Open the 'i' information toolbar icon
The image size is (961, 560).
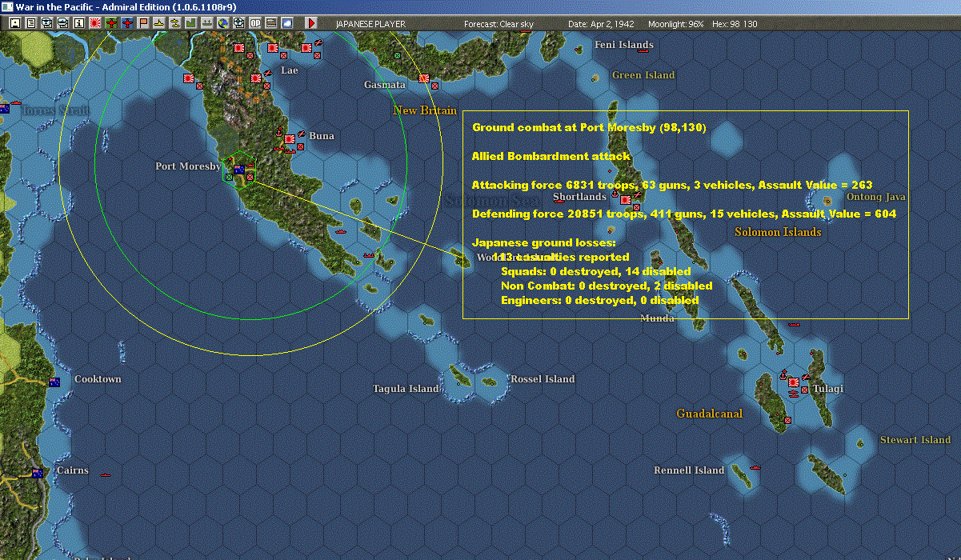pos(79,23)
